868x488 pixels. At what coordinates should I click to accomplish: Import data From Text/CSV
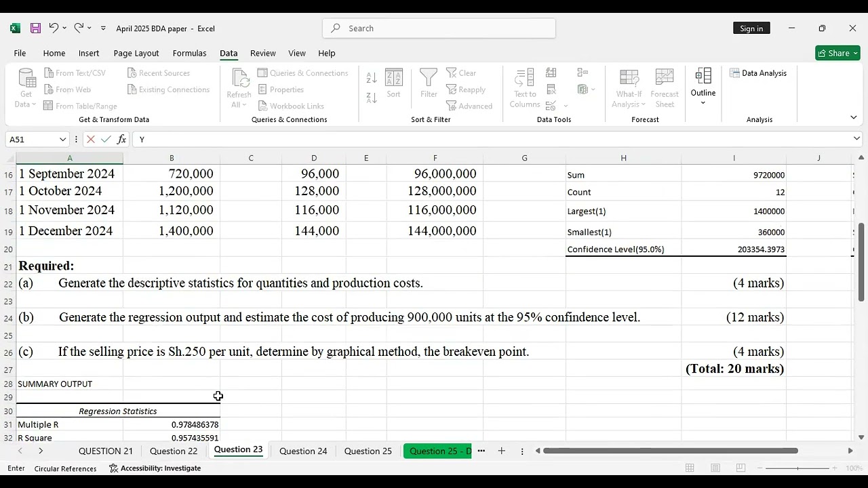click(x=75, y=73)
